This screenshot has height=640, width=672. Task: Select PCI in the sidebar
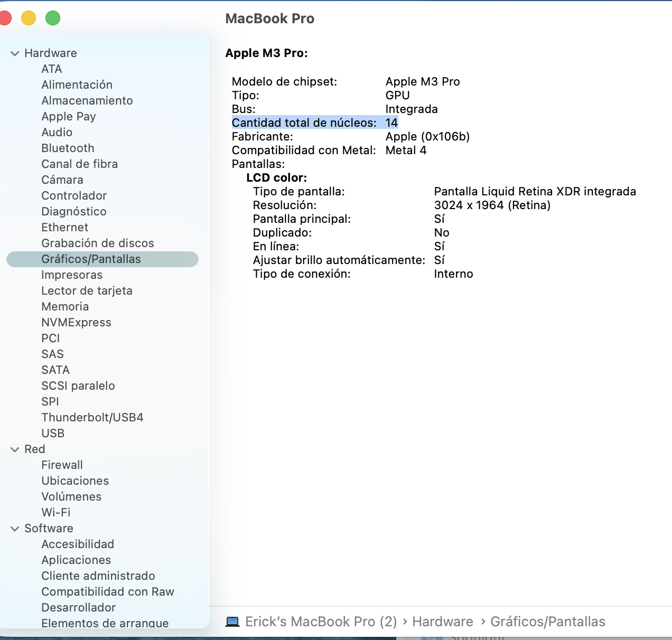[x=51, y=338]
